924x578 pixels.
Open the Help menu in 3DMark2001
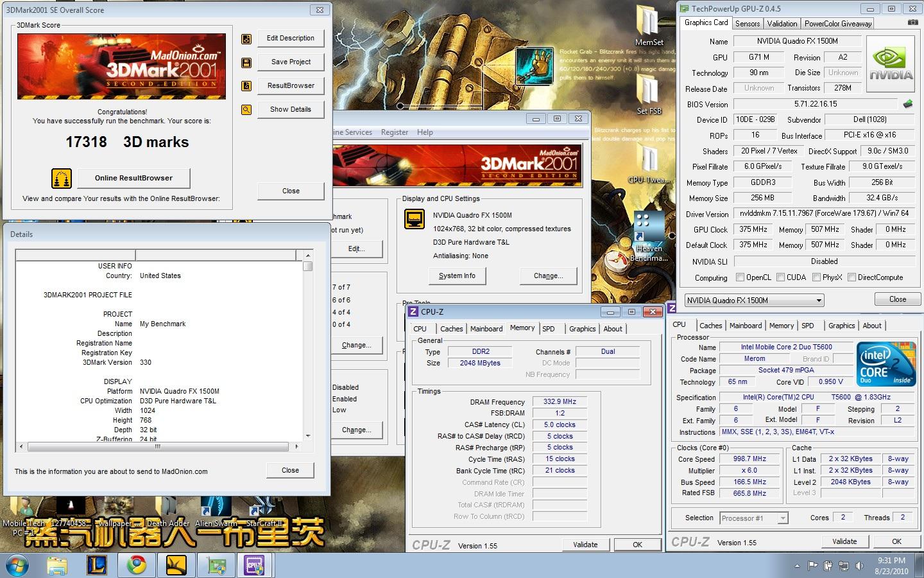point(425,132)
